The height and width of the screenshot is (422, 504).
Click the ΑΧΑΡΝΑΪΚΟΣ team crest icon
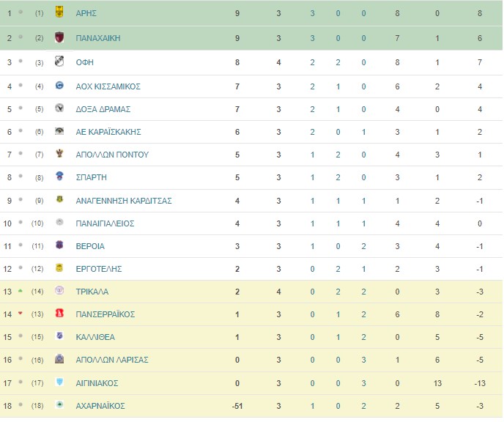pyautogui.click(x=59, y=404)
